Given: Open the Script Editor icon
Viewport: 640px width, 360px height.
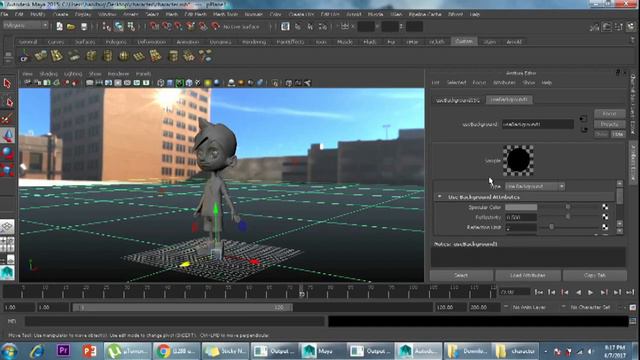Looking at the screenshot, I should tap(633, 321).
